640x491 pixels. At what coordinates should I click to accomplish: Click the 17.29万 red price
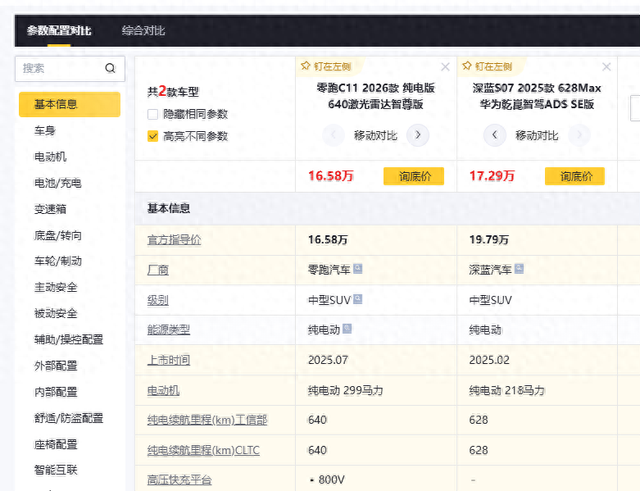click(x=492, y=176)
